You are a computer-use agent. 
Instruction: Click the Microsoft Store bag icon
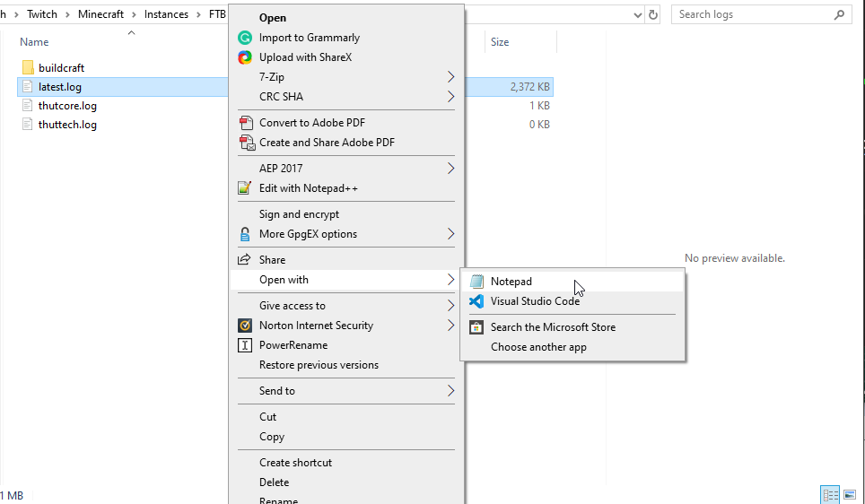click(476, 327)
